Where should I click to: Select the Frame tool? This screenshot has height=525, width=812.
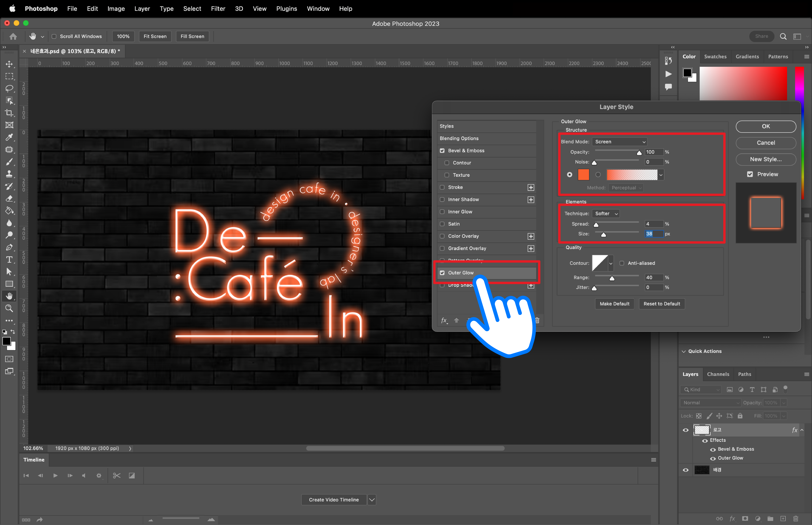[x=9, y=125]
